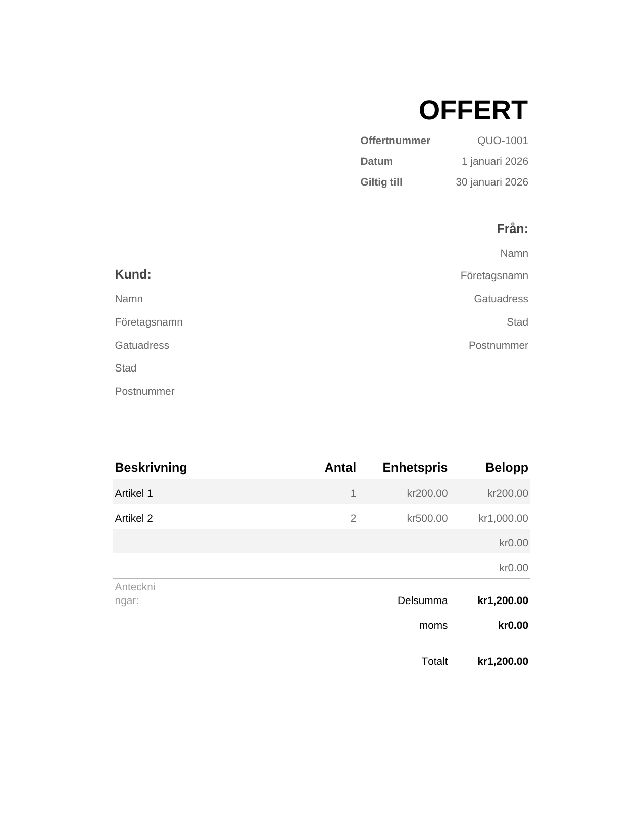Viewport: 644px width, 834px height.
Task: Click the Artikel 2 quantity cell
Action: pos(353,518)
